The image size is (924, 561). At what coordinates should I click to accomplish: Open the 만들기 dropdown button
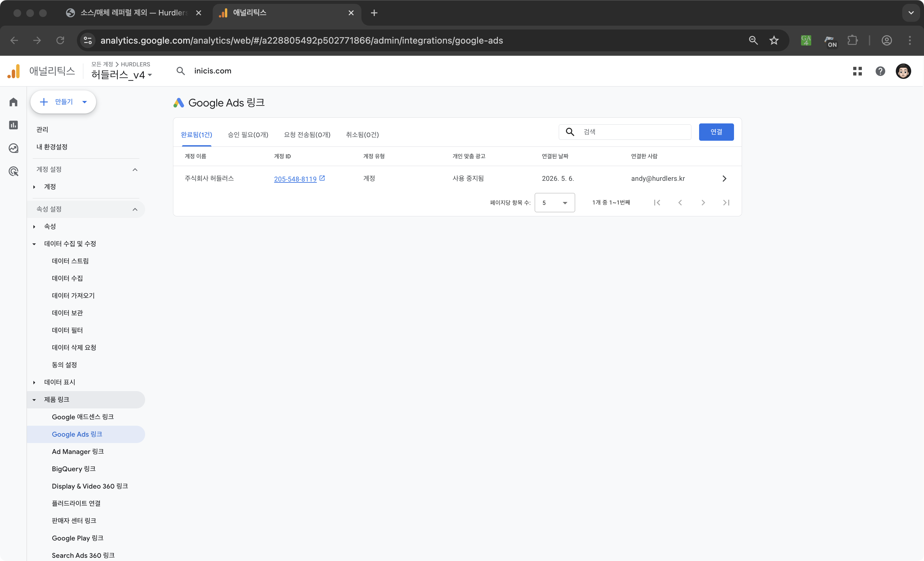(63, 102)
